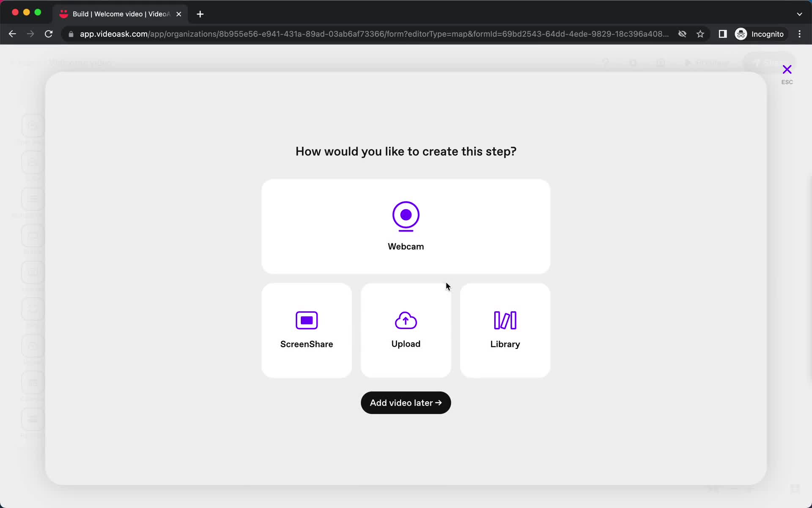This screenshot has width=812, height=508.
Task: Select the ScreenShare option card
Action: tap(307, 330)
